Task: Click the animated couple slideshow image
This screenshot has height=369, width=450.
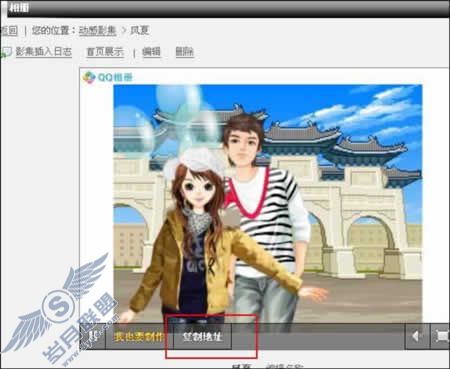Action: tap(268, 204)
